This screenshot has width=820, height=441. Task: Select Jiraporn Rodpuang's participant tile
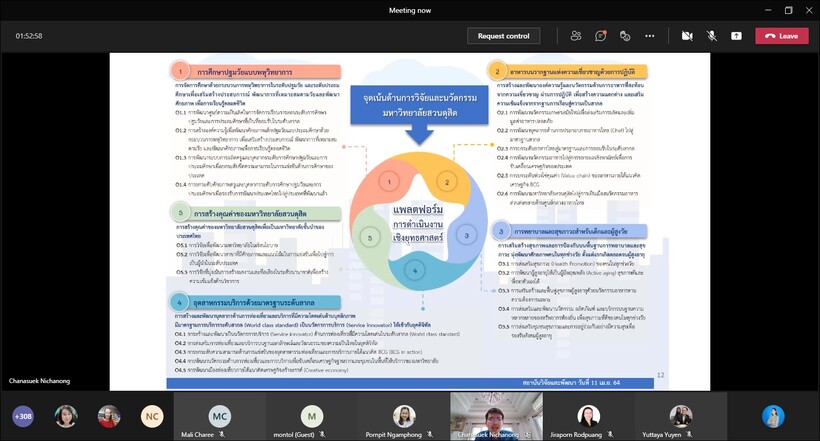(588, 416)
